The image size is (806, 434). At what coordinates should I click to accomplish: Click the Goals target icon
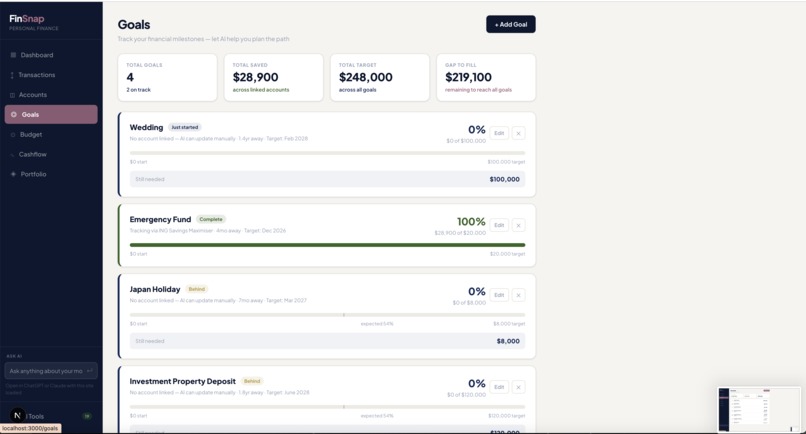coord(14,115)
